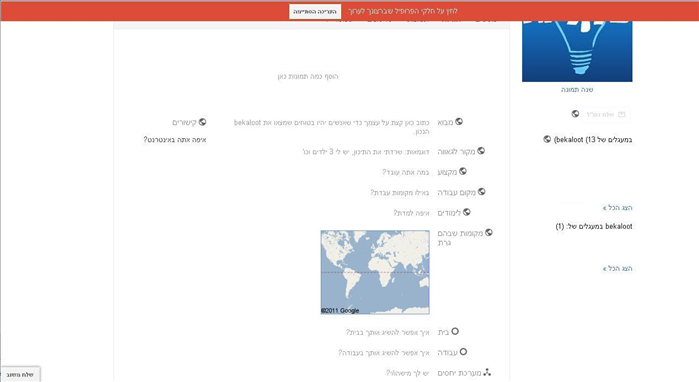This screenshot has height=382, width=699.
Task: Edit work contact field 'איך אפשר להשיג אותך בעבודה?'
Action: pos(384,353)
